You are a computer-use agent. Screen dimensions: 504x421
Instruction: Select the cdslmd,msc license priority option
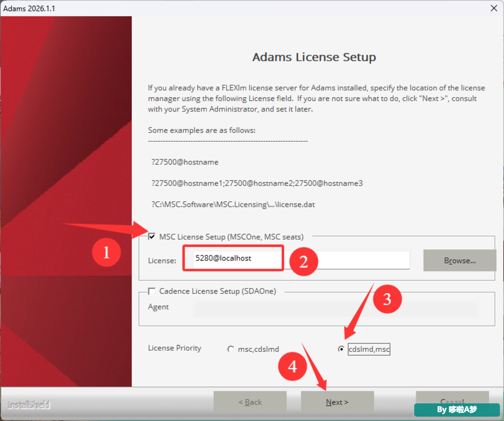(341, 349)
